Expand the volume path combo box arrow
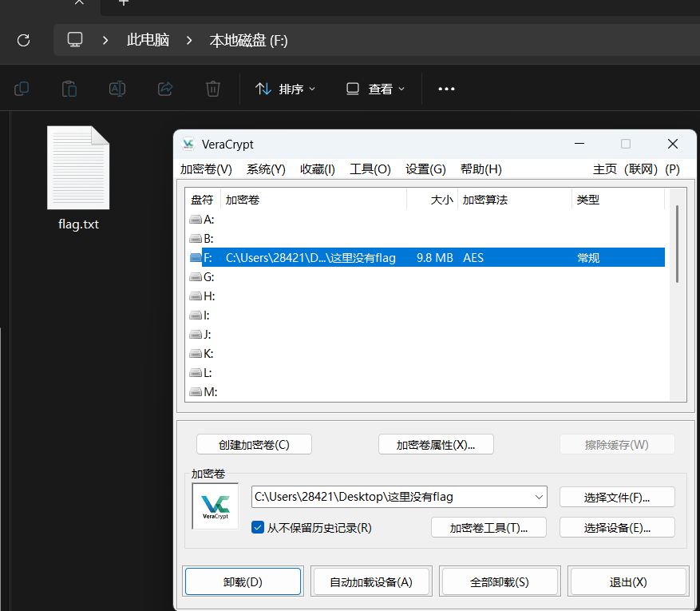 (x=539, y=497)
